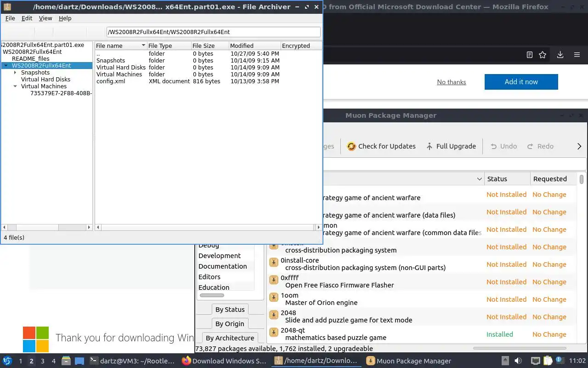Open the Firefox hamburger application menu
This screenshot has width=588, height=368.
pos(577,55)
